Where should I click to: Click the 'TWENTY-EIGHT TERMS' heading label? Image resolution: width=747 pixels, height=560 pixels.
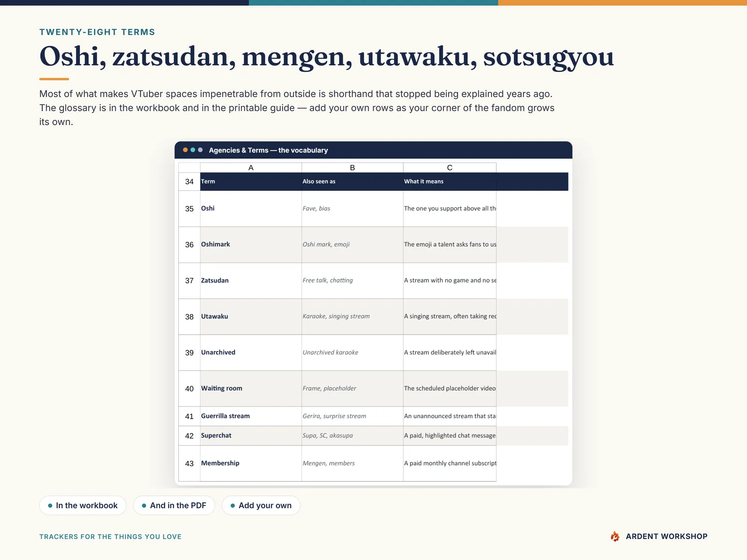tap(97, 32)
